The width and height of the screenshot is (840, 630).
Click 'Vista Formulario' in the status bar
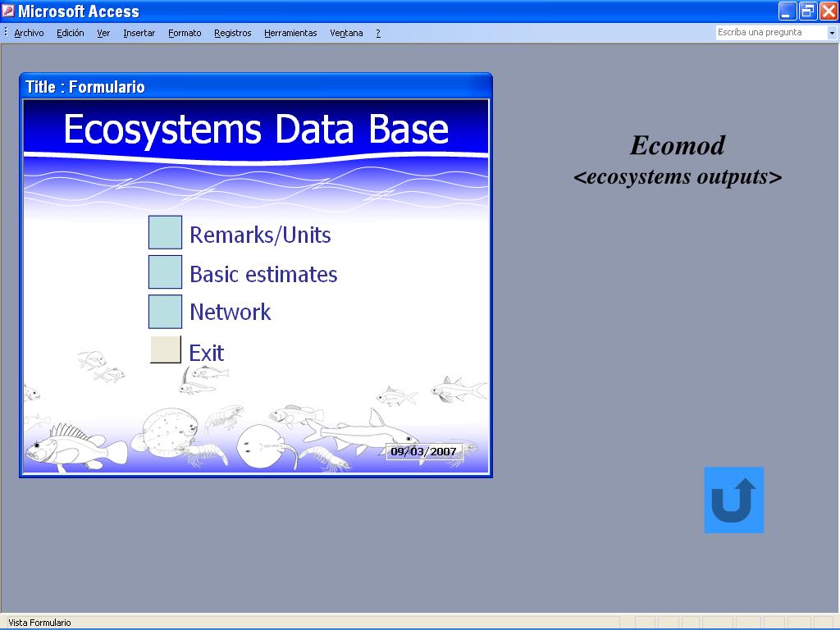pyautogui.click(x=39, y=623)
